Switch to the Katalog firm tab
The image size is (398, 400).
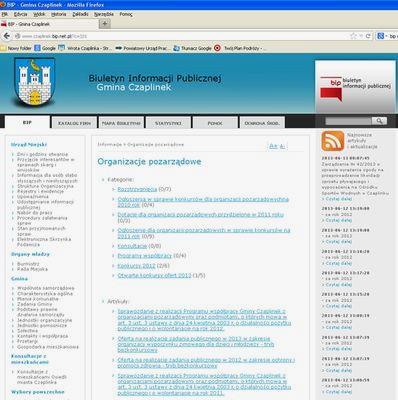pyautogui.click(x=74, y=123)
